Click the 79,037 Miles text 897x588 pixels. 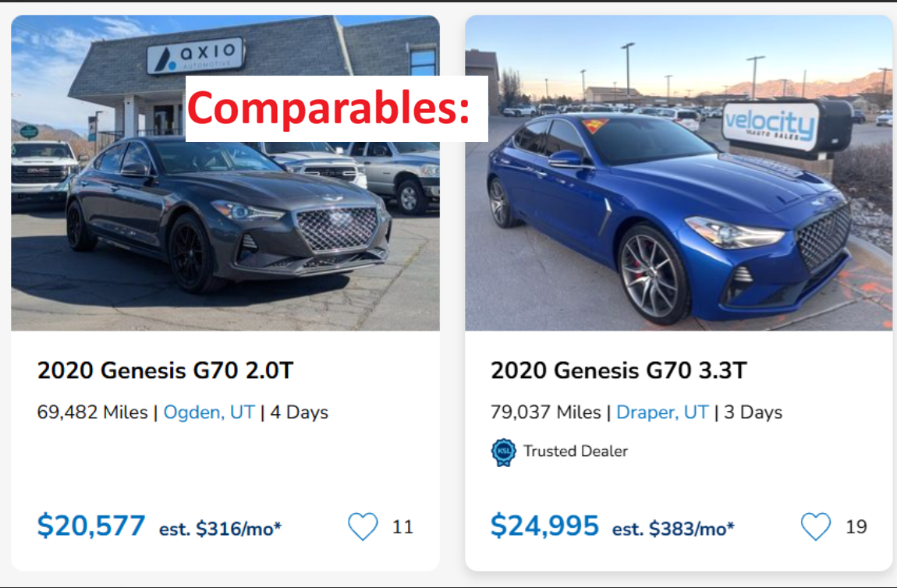[545, 412]
